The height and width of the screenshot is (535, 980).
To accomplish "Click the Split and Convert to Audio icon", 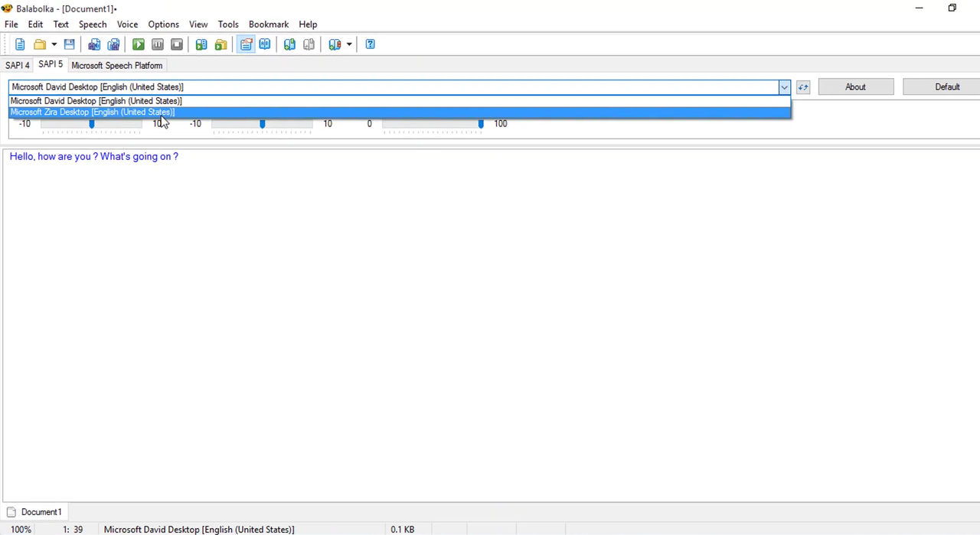I will pos(113,44).
